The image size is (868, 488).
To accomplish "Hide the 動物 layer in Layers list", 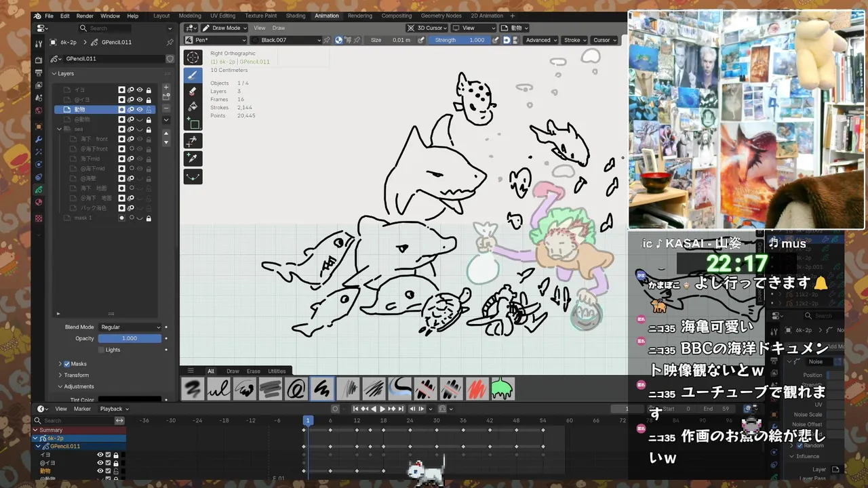I will (x=140, y=109).
